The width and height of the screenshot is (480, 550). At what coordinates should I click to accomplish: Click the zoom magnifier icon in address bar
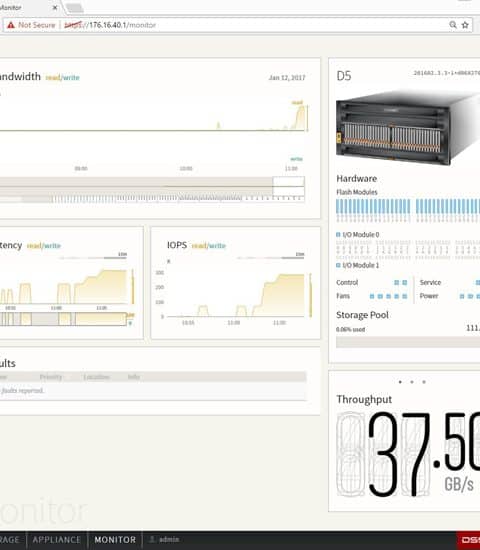453,25
